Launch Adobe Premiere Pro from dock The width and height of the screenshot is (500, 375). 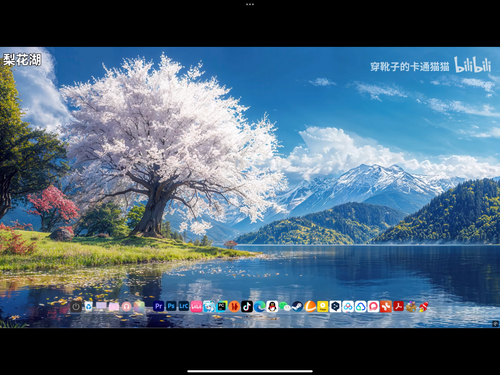tap(158, 306)
